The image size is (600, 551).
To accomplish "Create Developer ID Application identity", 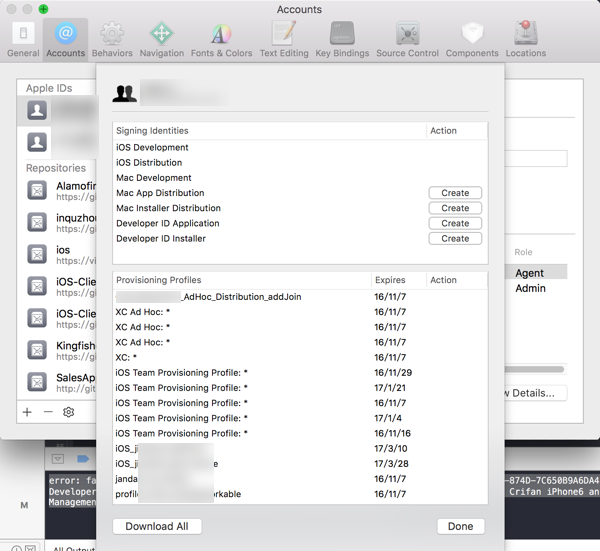I will pyautogui.click(x=455, y=223).
